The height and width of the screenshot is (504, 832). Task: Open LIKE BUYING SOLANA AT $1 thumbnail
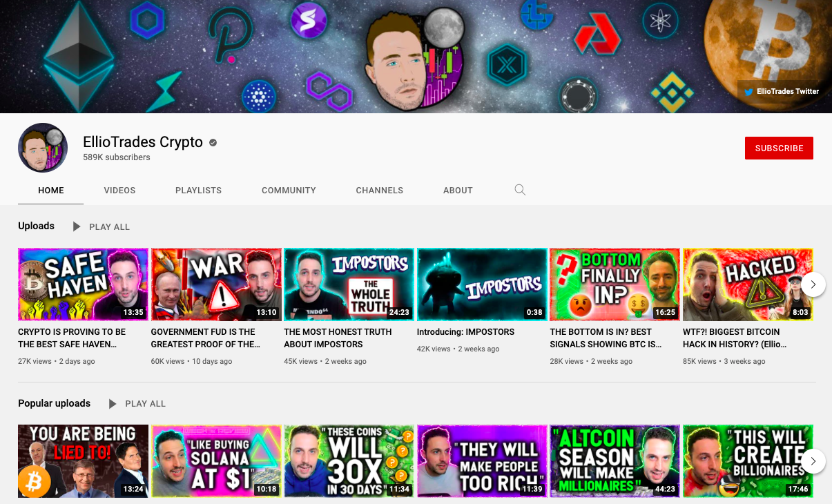[216, 461]
